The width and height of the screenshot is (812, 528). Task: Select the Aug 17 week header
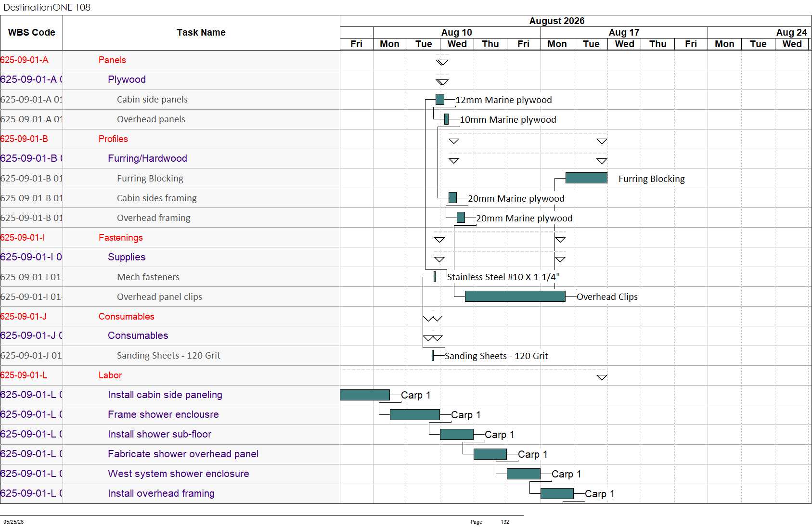tap(624, 32)
